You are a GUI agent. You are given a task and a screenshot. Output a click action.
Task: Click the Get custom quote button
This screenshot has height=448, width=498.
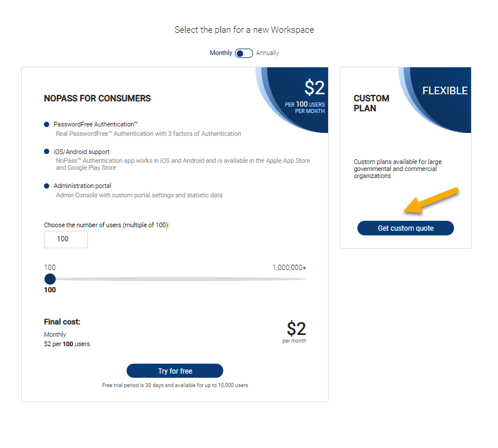coord(405,228)
